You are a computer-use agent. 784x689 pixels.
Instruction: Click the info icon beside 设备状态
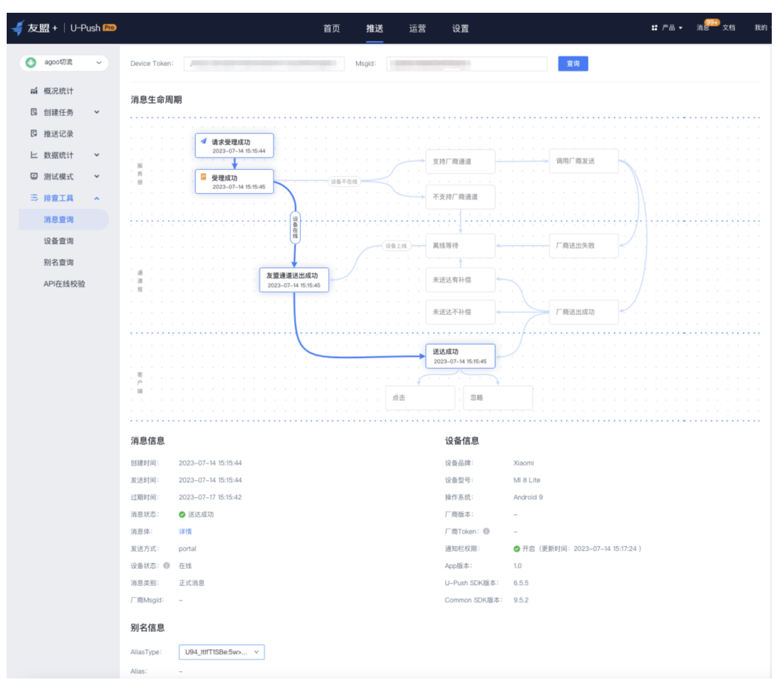[x=166, y=566]
